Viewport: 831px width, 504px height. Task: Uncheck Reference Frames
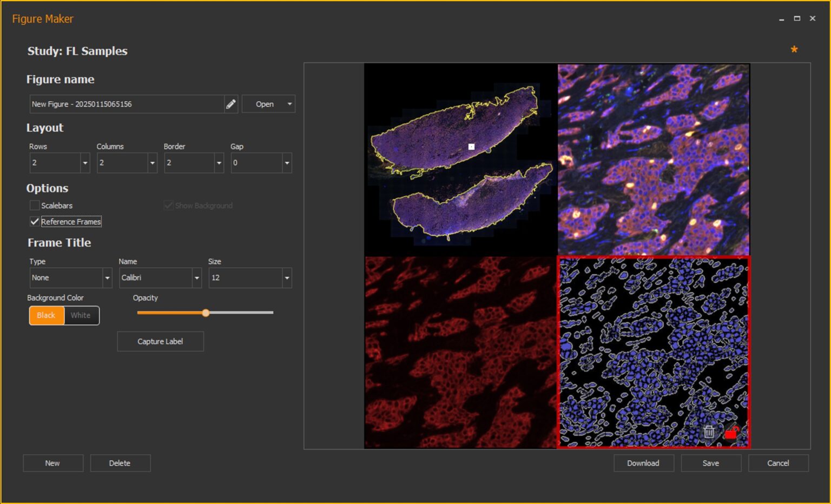[x=35, y=222]
